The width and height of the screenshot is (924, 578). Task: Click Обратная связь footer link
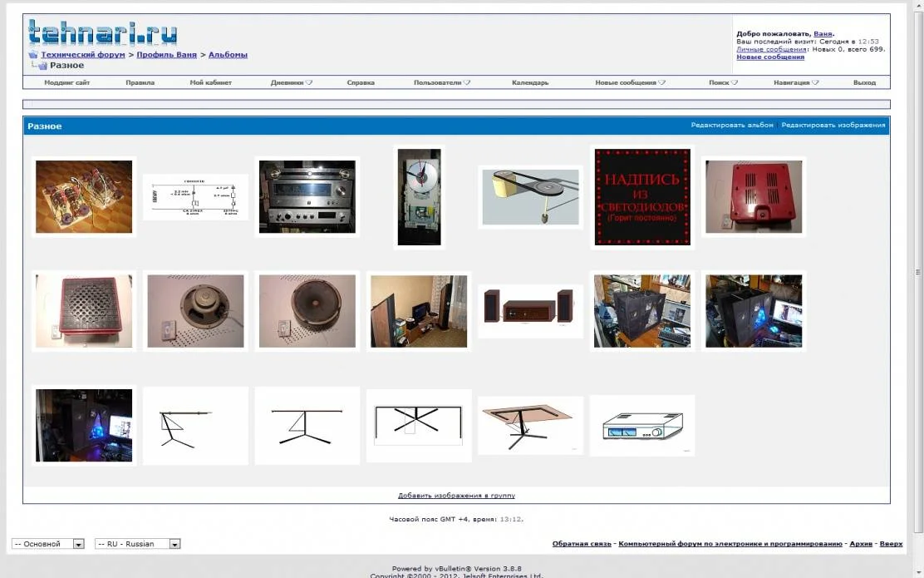click(582, 544)
